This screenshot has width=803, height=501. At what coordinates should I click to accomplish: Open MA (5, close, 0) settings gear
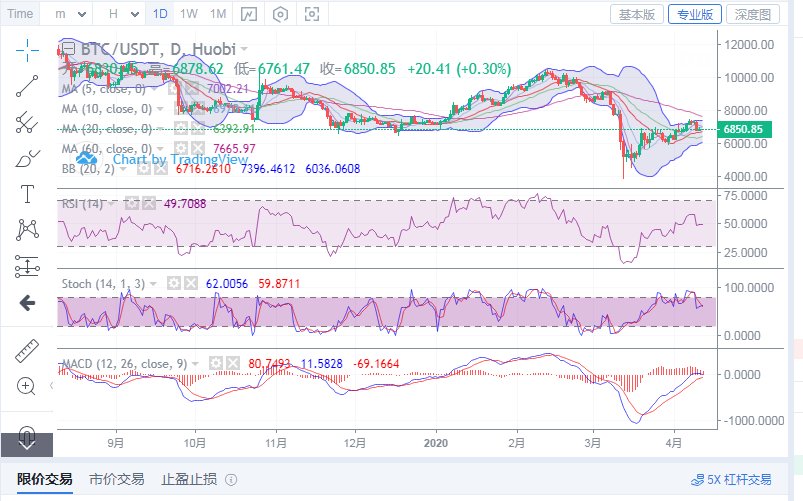tap(175, 89)
